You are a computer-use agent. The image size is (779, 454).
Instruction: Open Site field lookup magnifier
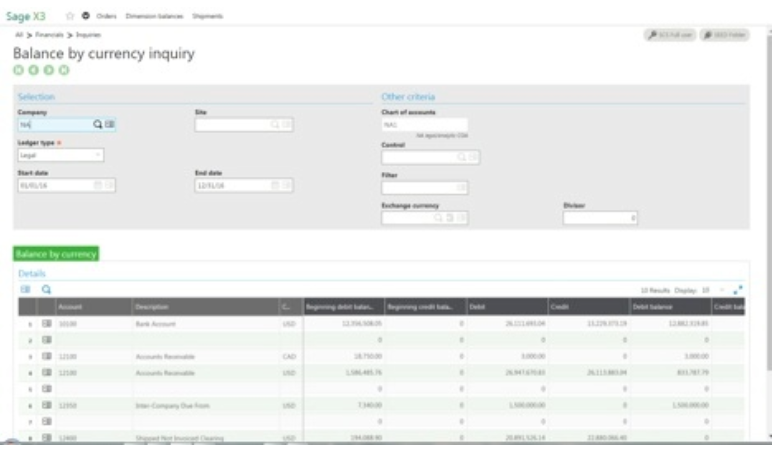tap(275, 125)
